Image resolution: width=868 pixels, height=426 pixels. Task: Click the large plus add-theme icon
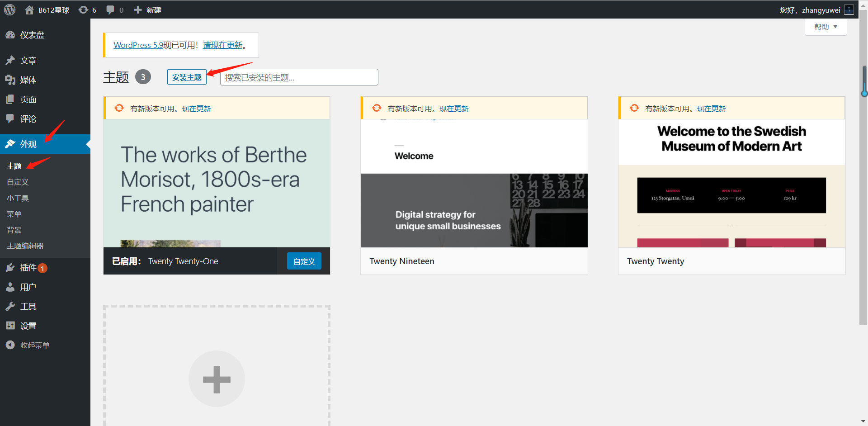coord(217,379)
